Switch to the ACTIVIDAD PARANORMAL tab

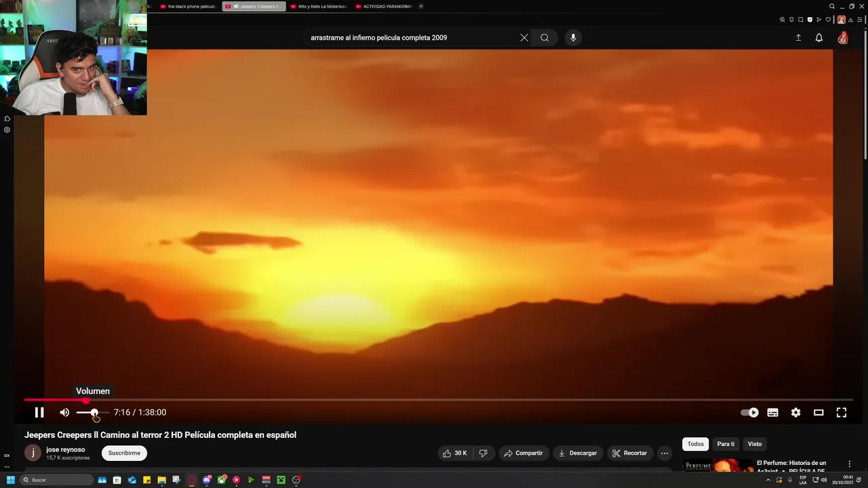(384, 6)
